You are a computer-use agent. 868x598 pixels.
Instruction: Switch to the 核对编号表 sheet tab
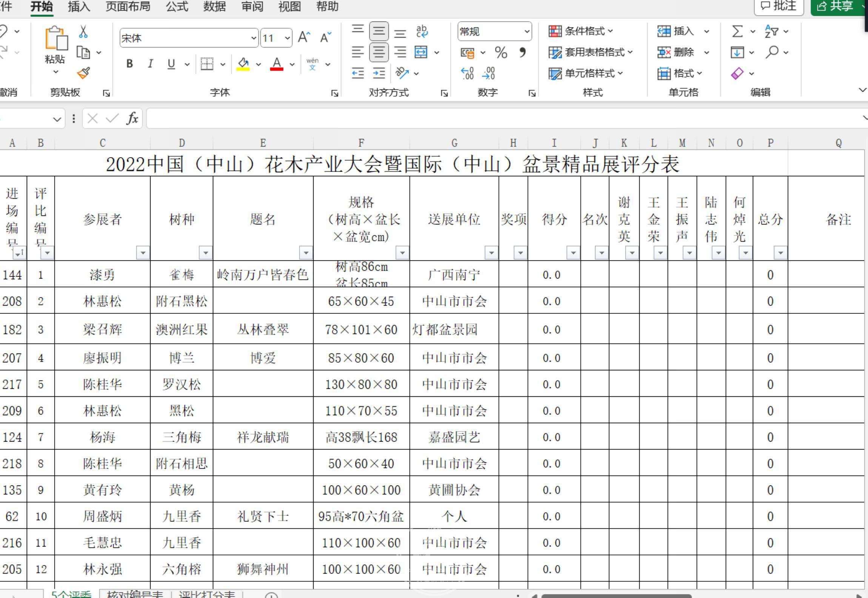point(135,594)
